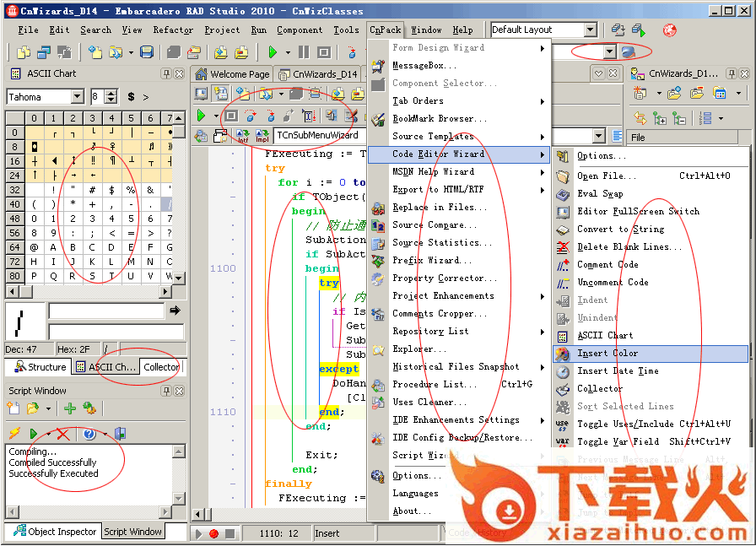The width and height of the screenshot is (756, 546).
Task: Click the '$' cell in ASCII chart
Action: [111, 190]
